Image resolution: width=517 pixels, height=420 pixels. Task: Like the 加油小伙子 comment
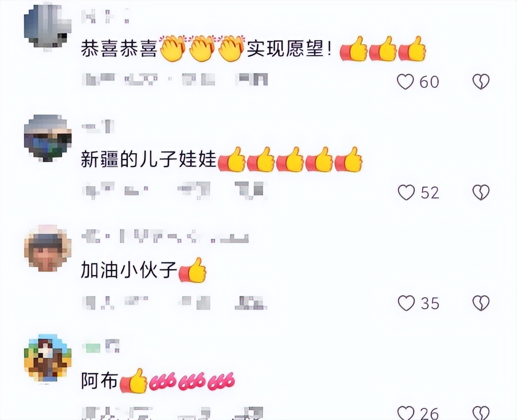(406, 303)
